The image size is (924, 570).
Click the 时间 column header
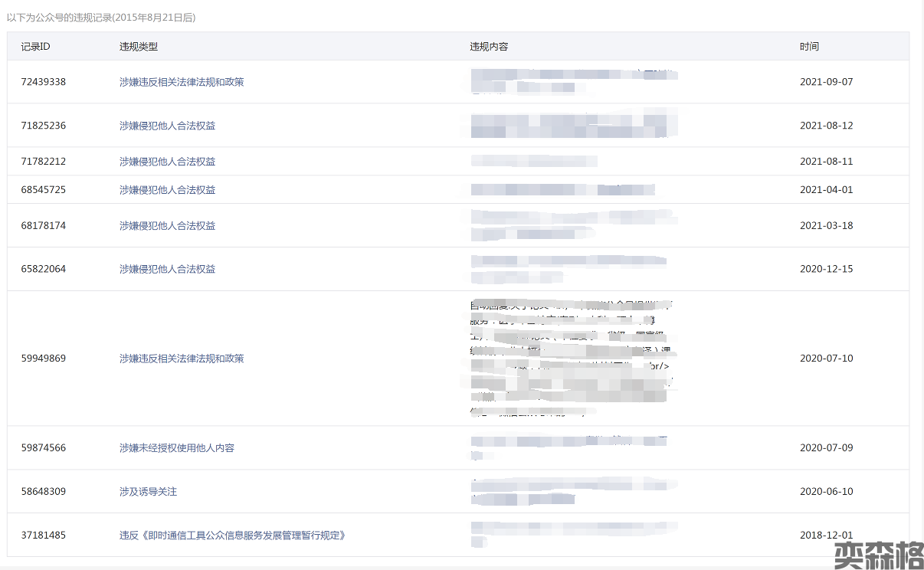809,47
